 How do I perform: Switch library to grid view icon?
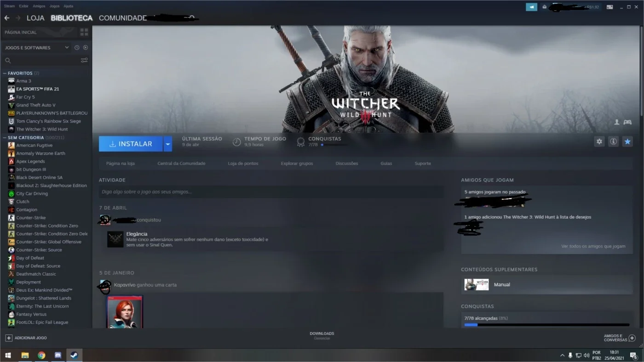(x=84, y=32)
